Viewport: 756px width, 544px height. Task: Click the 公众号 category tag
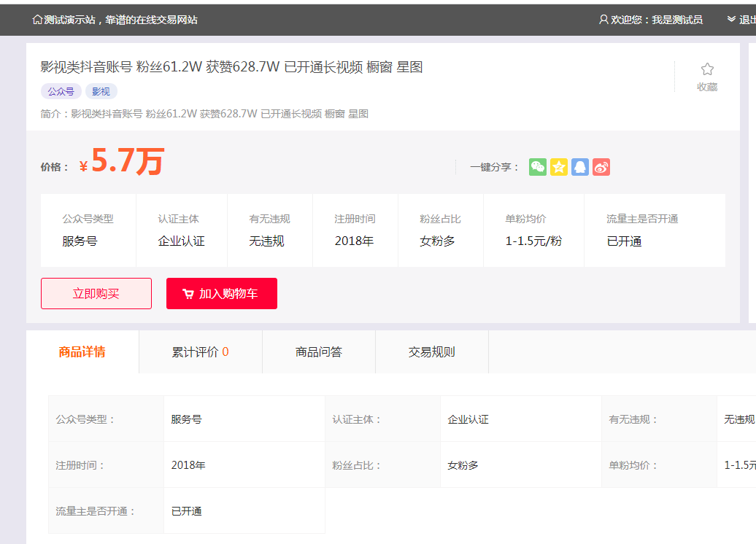point(61,92)
